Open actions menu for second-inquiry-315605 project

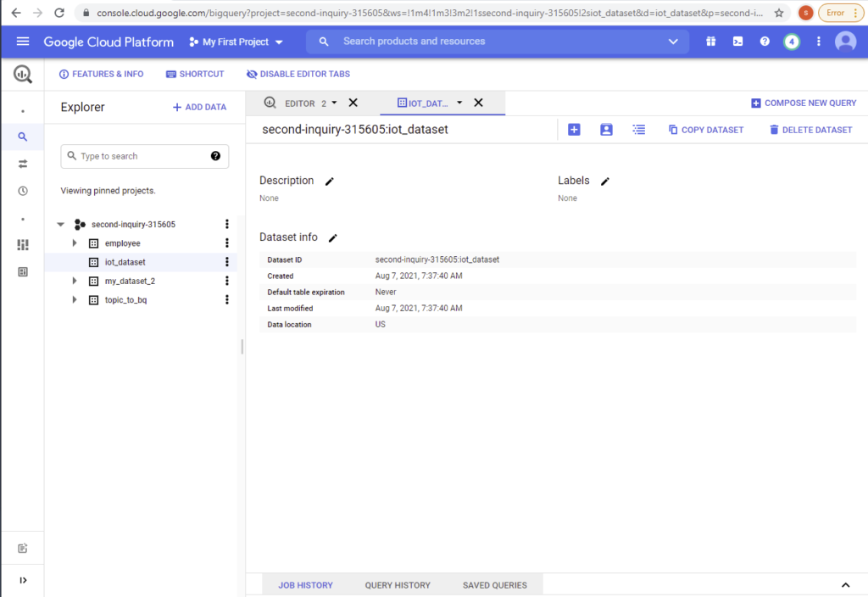point(227,224)
